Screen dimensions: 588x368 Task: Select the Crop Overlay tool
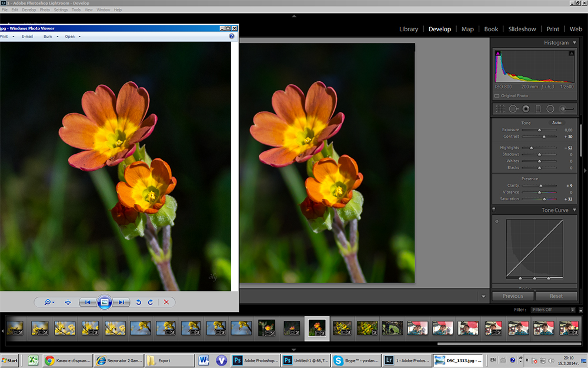pos(500,108)
